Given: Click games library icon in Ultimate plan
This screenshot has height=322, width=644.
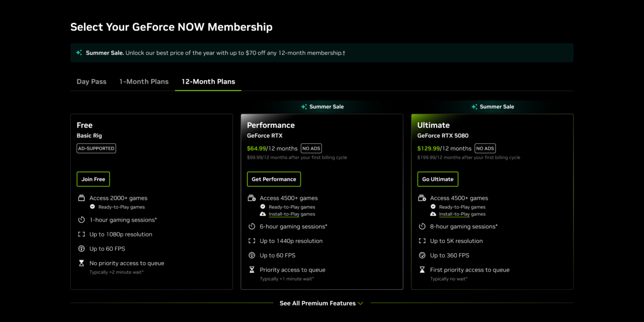Looking at the screenshot, I should tap(422, 198).
